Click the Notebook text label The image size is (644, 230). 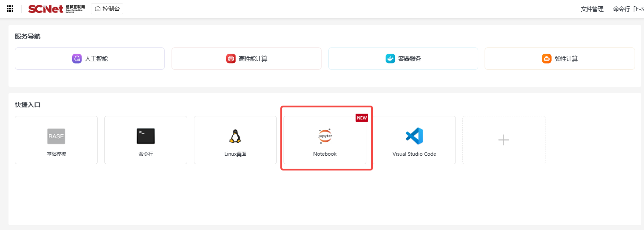tap(325, 154)
